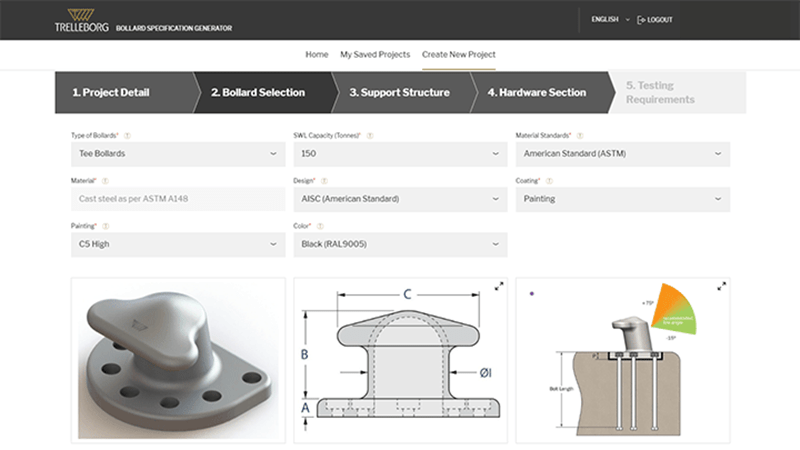Expand the Material Standards dropdown
Viewport: 800px width, 450px height.
622,154
